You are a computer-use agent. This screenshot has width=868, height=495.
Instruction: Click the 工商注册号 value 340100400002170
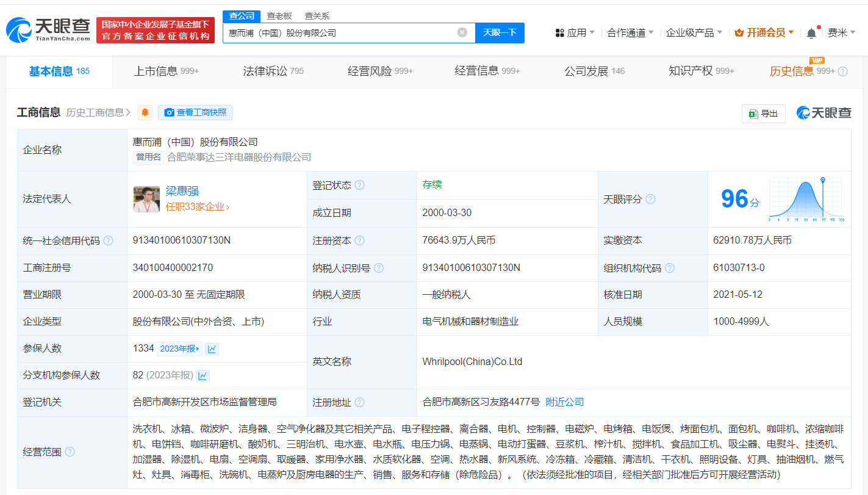point(173,268)
